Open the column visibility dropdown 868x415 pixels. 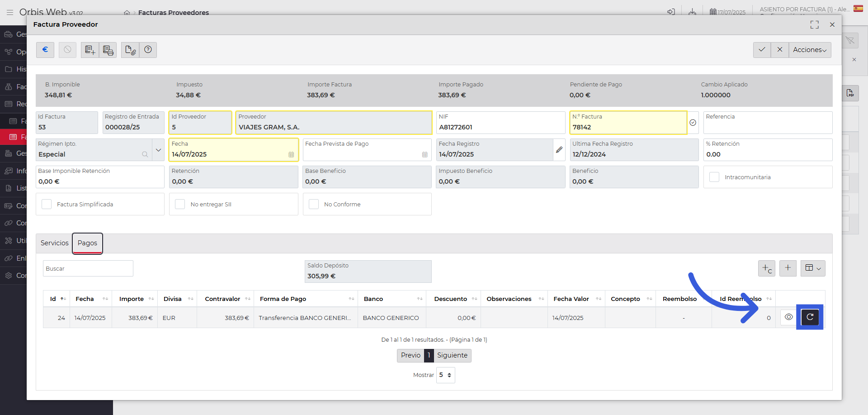[x=813, y=268]
